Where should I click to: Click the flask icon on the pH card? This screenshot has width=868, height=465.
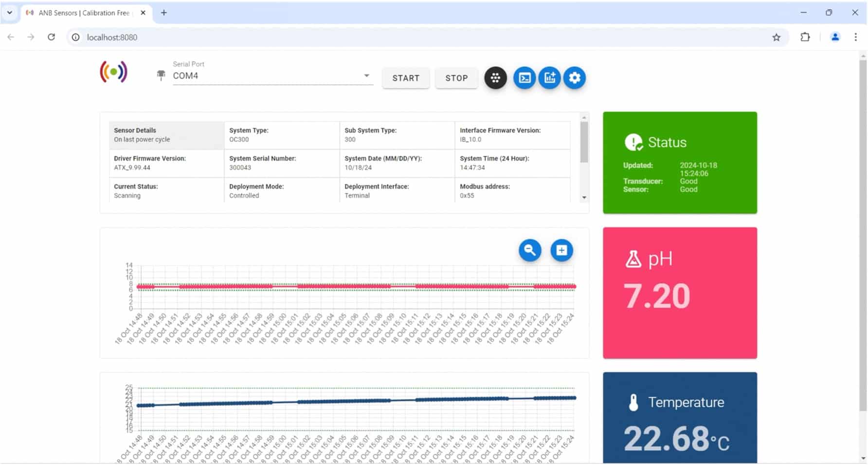point(634,259)
